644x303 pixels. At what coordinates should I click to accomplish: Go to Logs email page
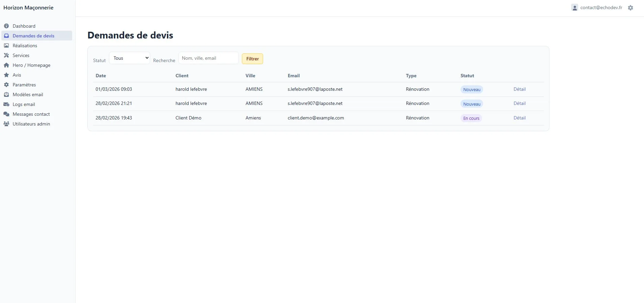[24, 104]
